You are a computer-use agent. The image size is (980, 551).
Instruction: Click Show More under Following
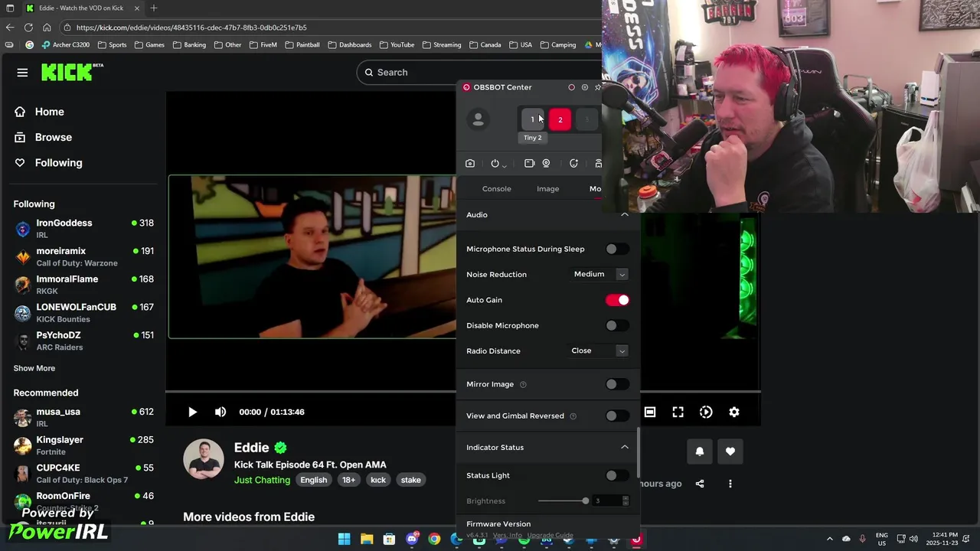(34, 368)
